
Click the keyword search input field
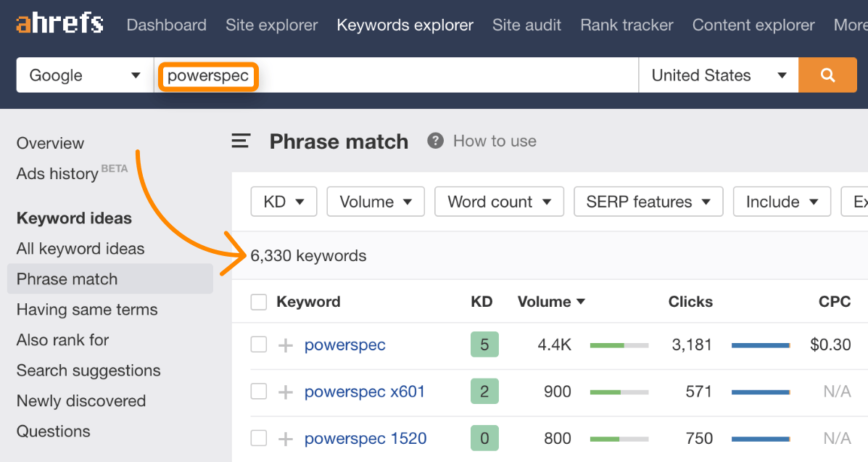[x=396, y=75]
